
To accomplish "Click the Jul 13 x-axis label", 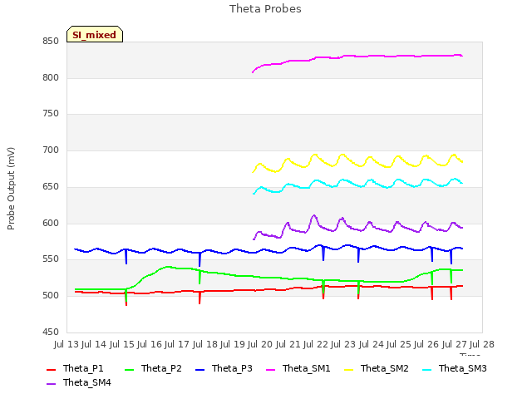I will tap(66, 344).
